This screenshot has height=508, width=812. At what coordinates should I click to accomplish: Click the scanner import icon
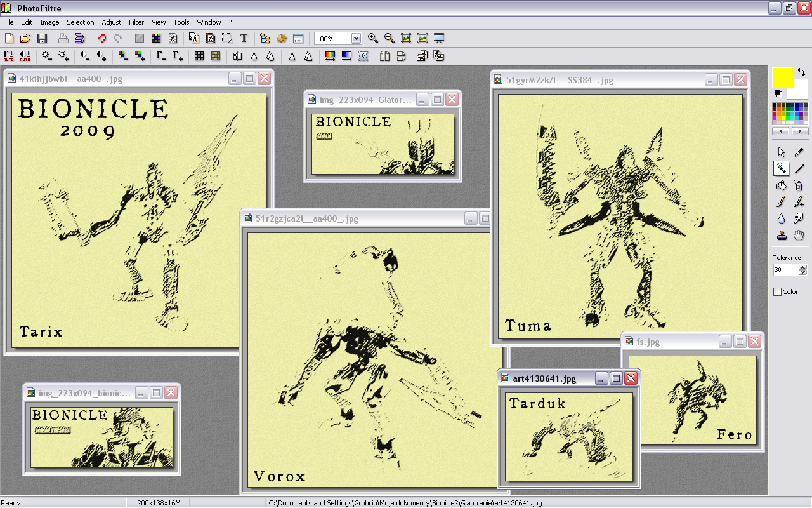click(x=79, y=39)
